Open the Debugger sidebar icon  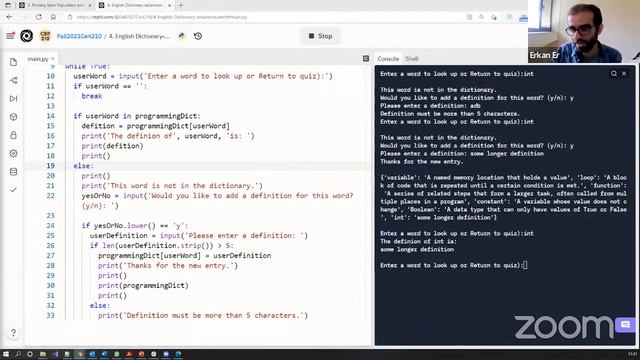point(13,98)
